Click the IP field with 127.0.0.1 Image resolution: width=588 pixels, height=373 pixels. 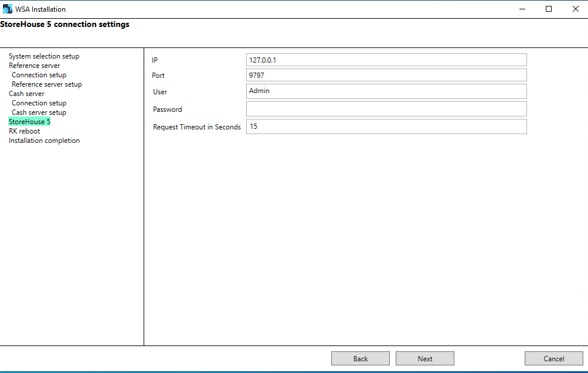pos(386,60)
